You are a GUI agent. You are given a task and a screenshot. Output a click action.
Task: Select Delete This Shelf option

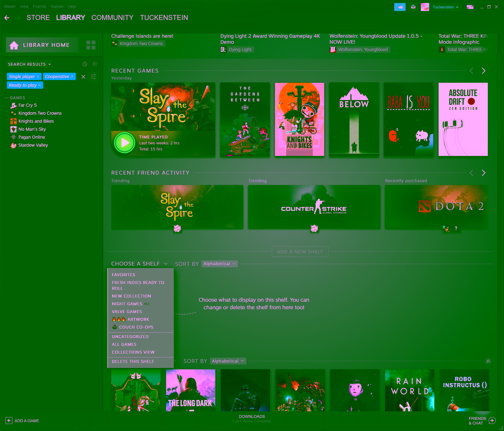(133, 362)
